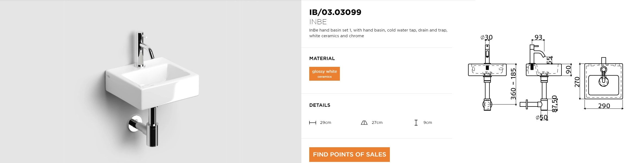Click the 27cm depth value
Viewport: 644px width, 163px height.
tap(377, 123)
